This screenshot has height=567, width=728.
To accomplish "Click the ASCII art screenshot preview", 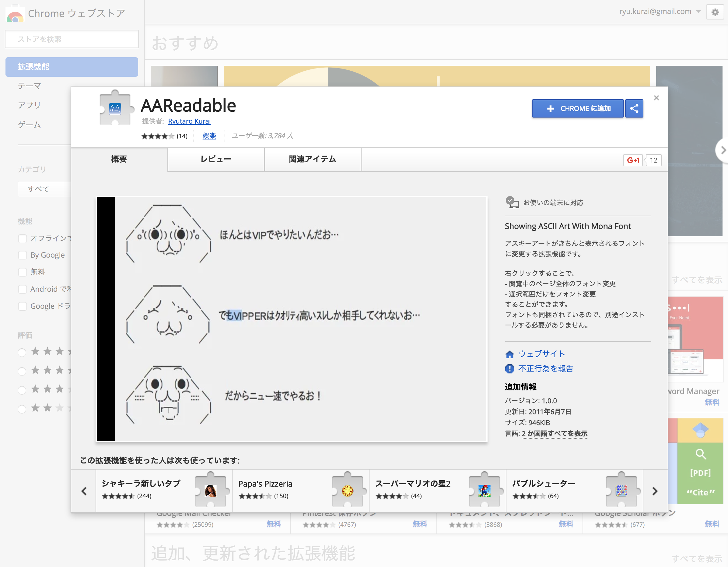I will [292, 319].
